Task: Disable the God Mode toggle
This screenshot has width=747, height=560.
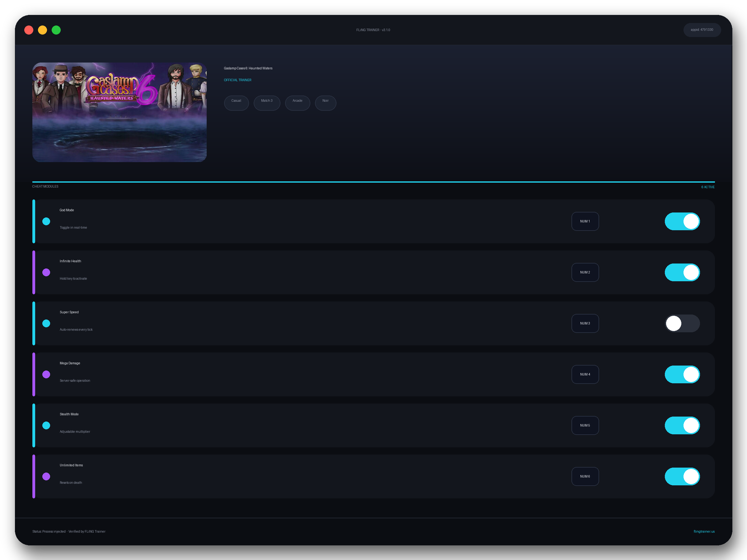Action: 682,222
